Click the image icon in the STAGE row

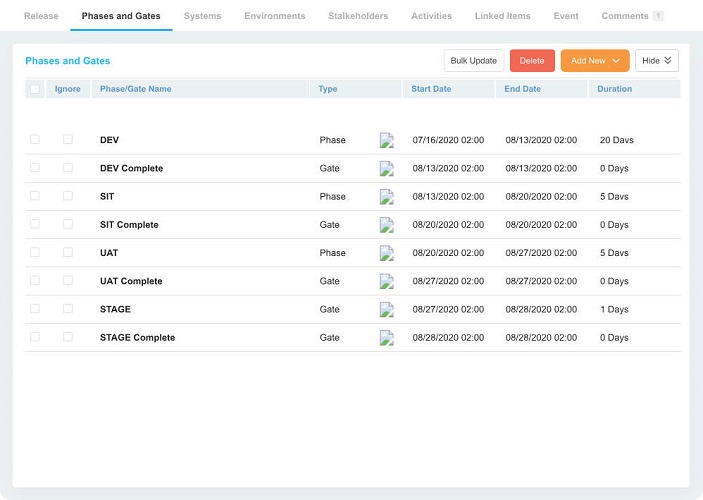tap(386, 309)
